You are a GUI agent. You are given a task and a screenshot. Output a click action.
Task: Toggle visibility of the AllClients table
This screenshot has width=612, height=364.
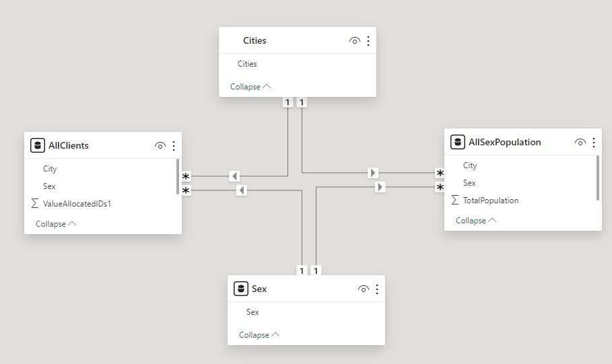point(160,145)
